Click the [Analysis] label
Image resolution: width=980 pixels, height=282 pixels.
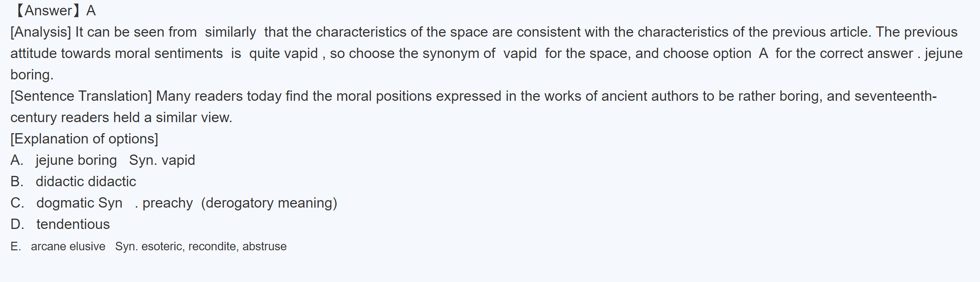pos(41,32)
